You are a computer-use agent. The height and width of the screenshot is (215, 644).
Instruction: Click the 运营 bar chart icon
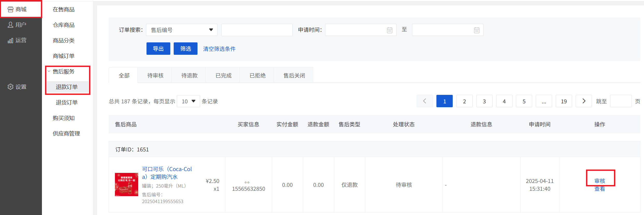tap(10, 41)
